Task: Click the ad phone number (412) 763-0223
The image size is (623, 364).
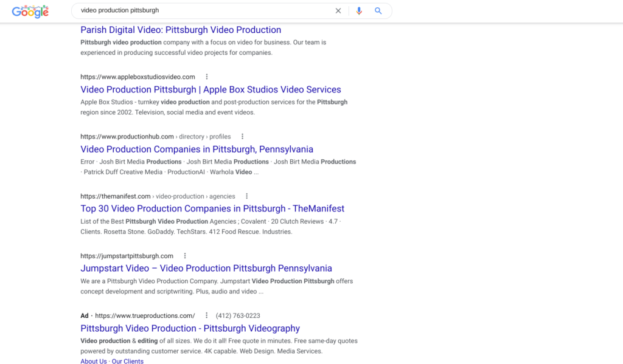Action: pyautogui.click(x=238, y=315)
